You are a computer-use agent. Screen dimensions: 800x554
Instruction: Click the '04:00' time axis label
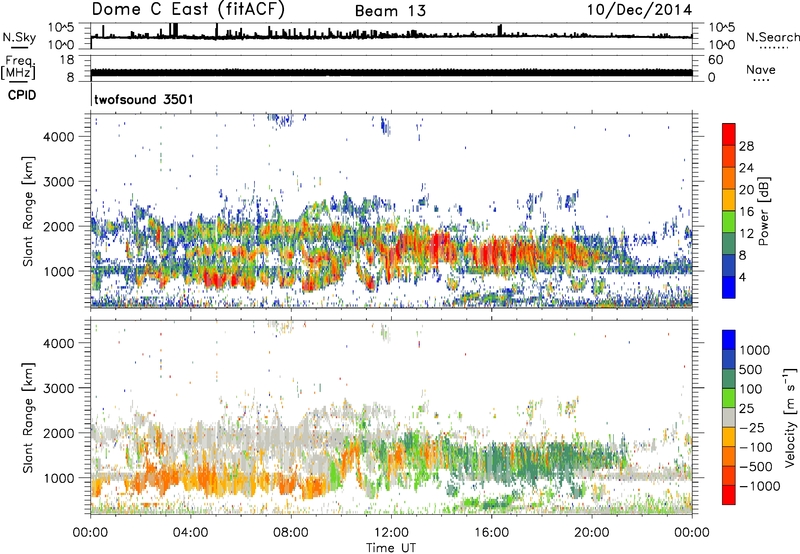pyautogui.click(x=190, y=533)
